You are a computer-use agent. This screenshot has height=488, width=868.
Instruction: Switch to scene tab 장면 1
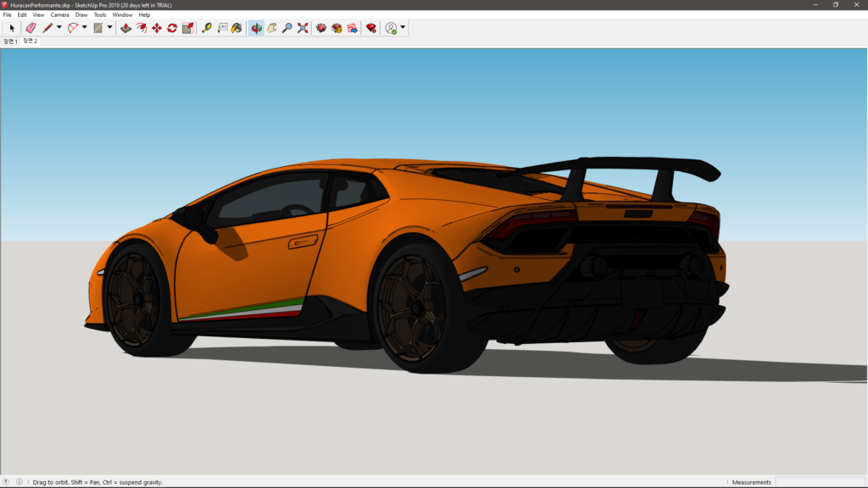10,42
